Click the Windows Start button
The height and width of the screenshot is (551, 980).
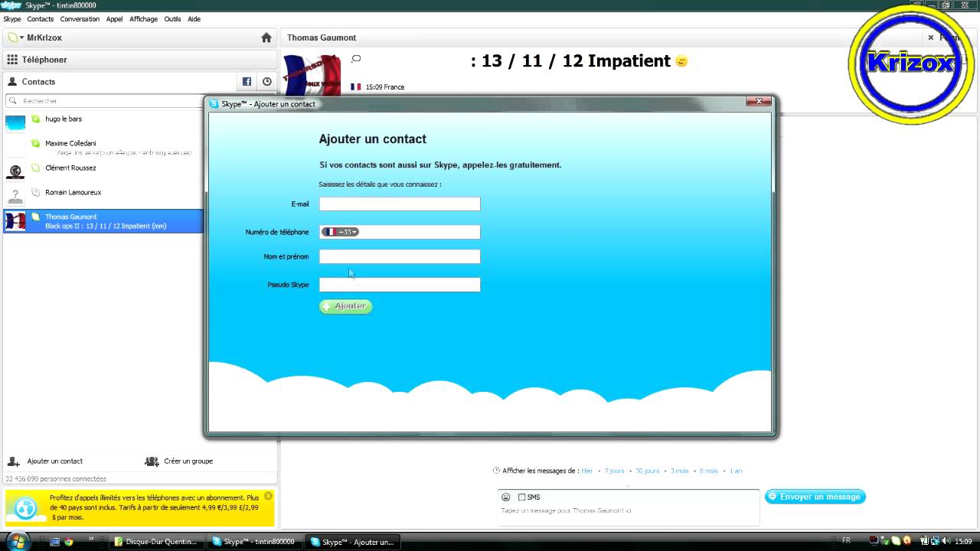tap(17, 542)
